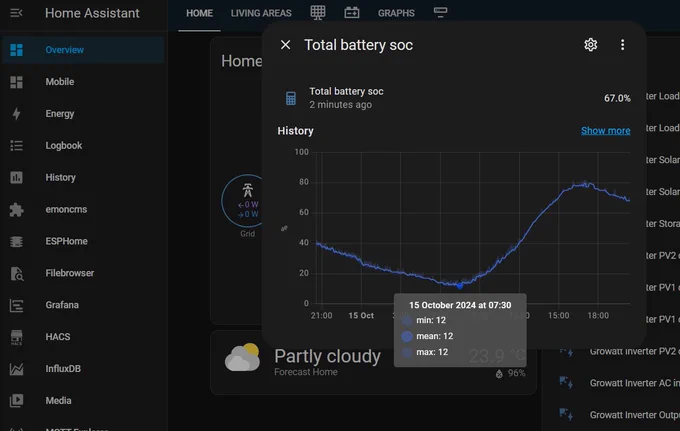Click the Home Assistant title
This screenshot has width=680, height=431.
92,13
